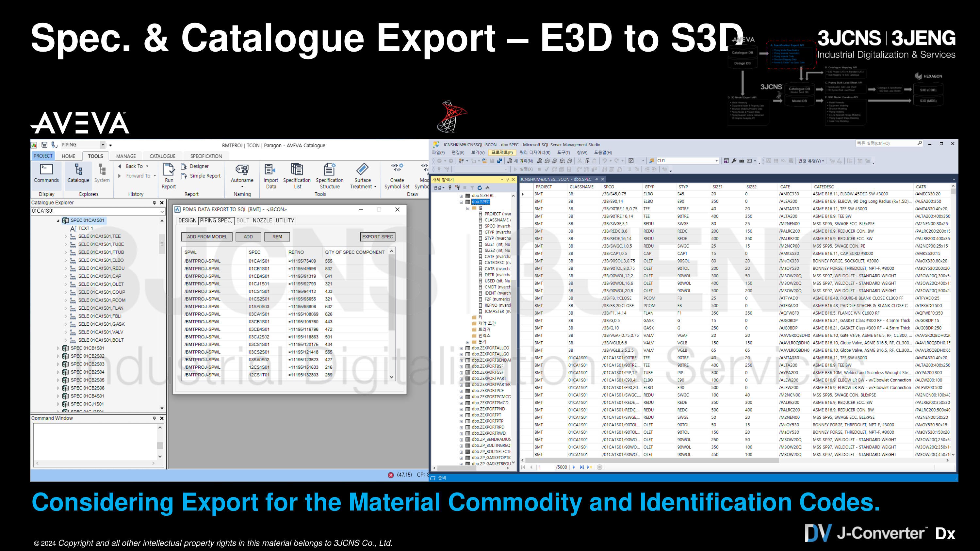The height and width of the screenshot is (551, 980).
Task: Switch to the HOME ribbon tab
Action: click(x=69, y=156)
